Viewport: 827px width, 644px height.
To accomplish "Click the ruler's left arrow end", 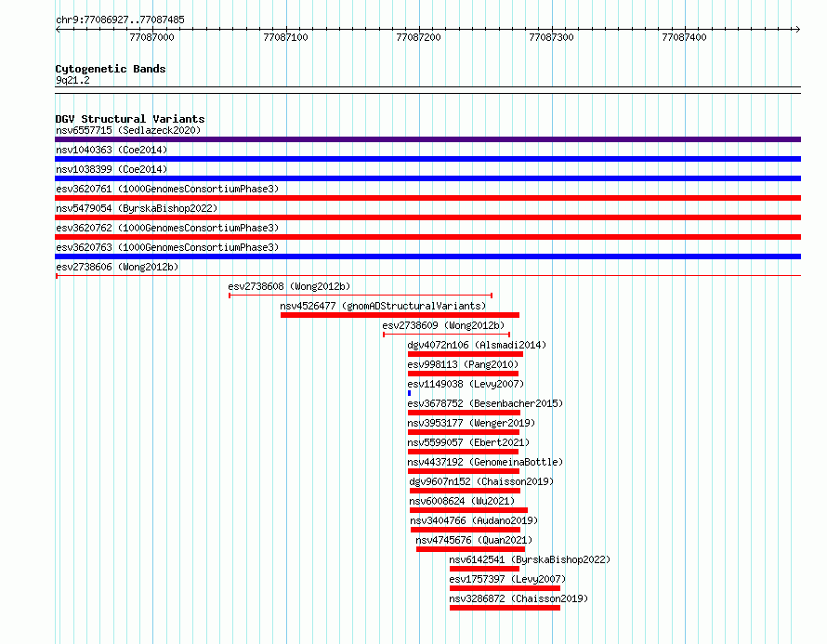I will [58, 29].
